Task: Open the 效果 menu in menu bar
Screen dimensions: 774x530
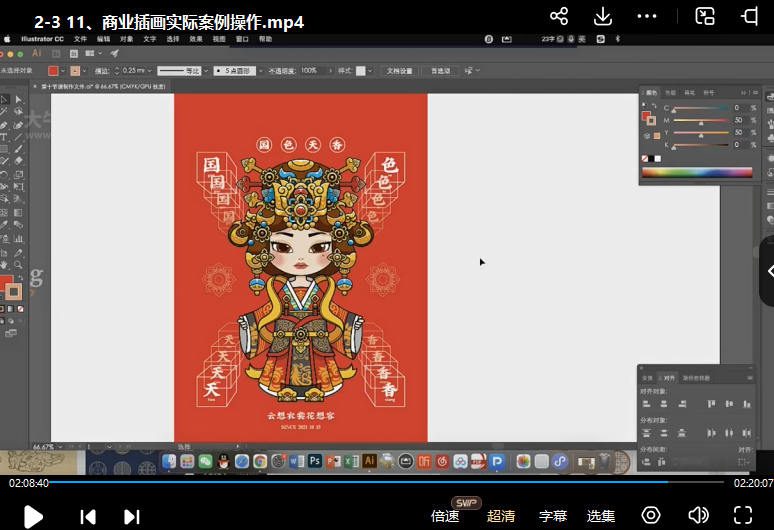Action: pos(196,39)
